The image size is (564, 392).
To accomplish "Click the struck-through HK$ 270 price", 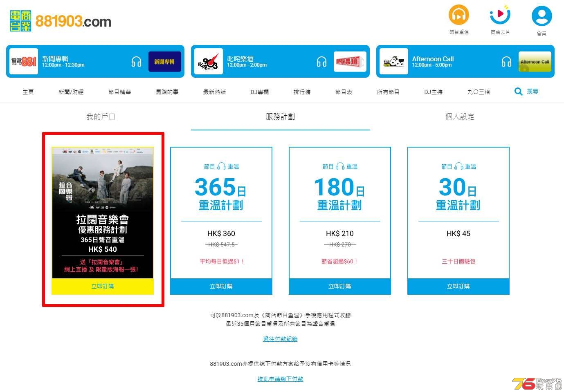I will tap(340, 244).
